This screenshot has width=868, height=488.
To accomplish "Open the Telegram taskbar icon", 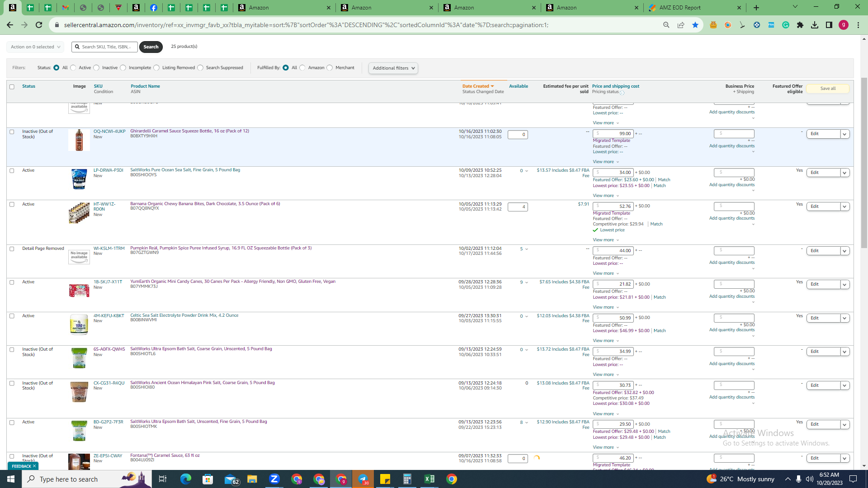I will pyautogui.click(x=363, y=479).
